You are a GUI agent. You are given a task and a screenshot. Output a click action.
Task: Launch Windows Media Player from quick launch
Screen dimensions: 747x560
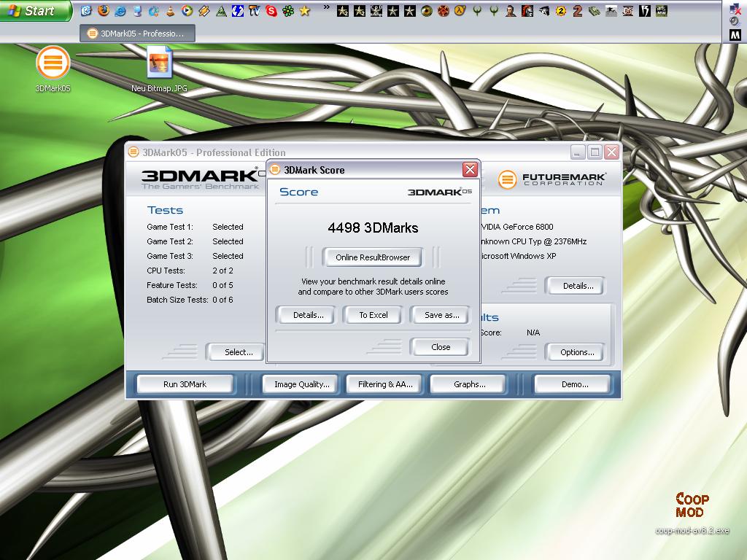pos(187,10)
